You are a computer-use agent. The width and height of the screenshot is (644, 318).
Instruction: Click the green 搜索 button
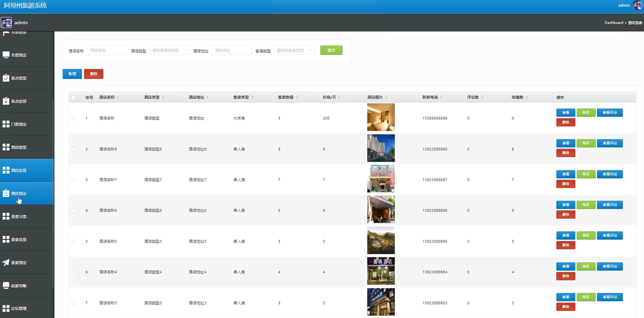pos(331,50)
